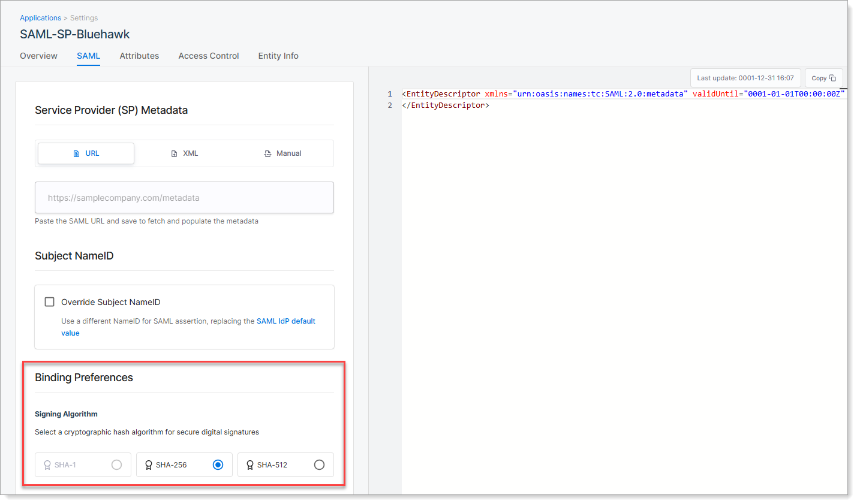Viewport: 857px width, 504px height.
Task: Click the URL document icon
Action: coord(76,154)
